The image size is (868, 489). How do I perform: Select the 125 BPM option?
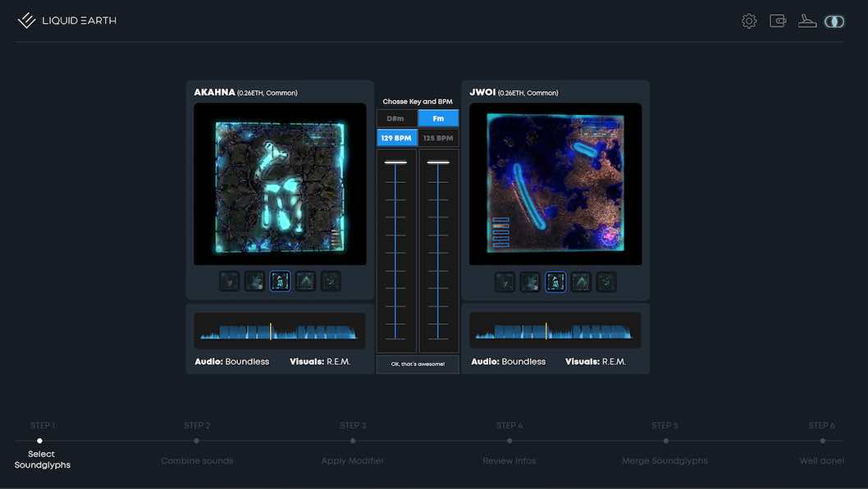tap(438, 139)
